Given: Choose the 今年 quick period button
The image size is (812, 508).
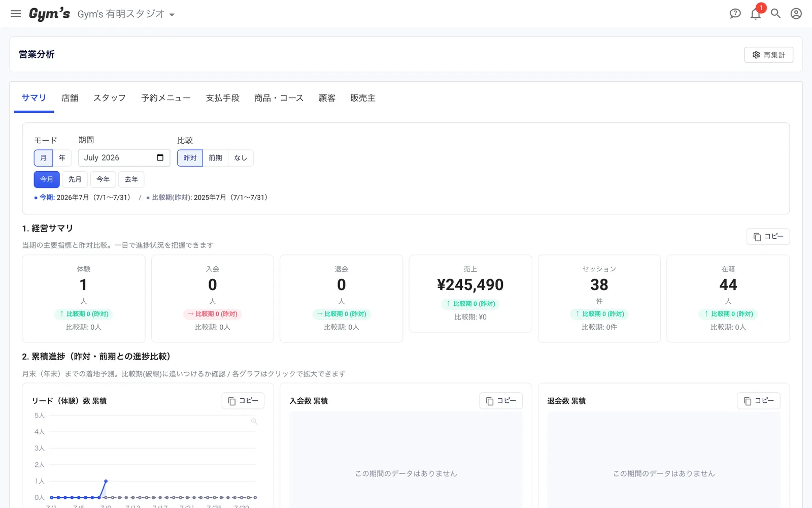Looking at the screenshot, I should coord(103,179).
